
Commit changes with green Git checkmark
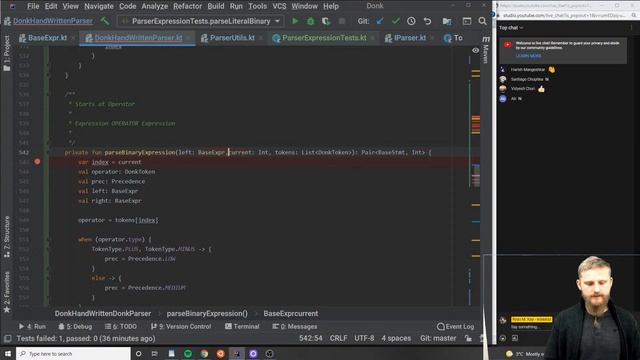[x=396, y=21]
